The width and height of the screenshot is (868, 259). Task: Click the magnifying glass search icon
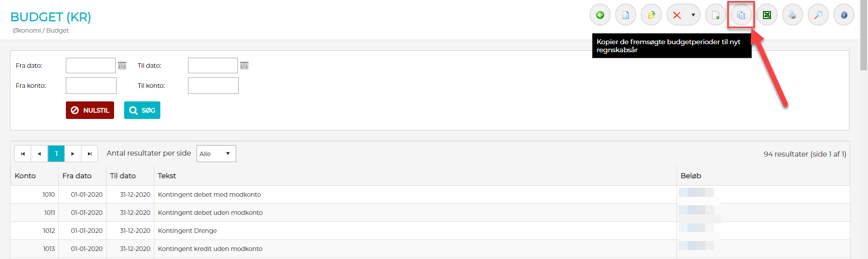818,15
